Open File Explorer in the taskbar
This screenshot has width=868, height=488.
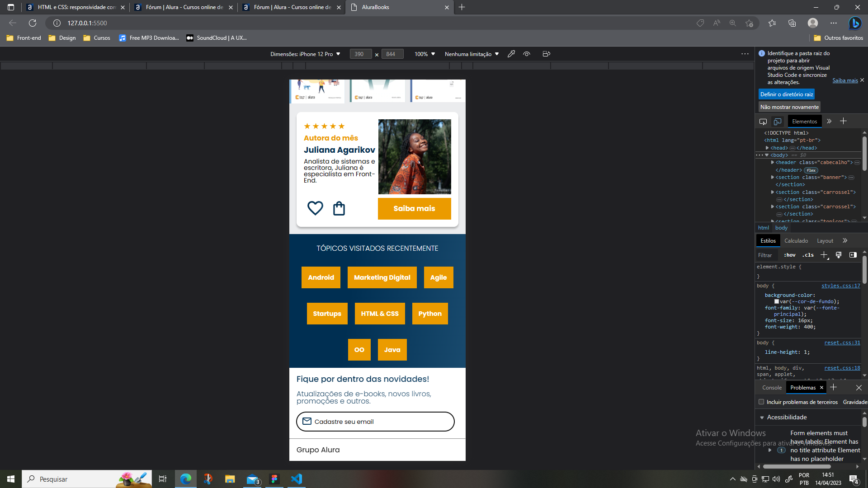pos(230,479)
